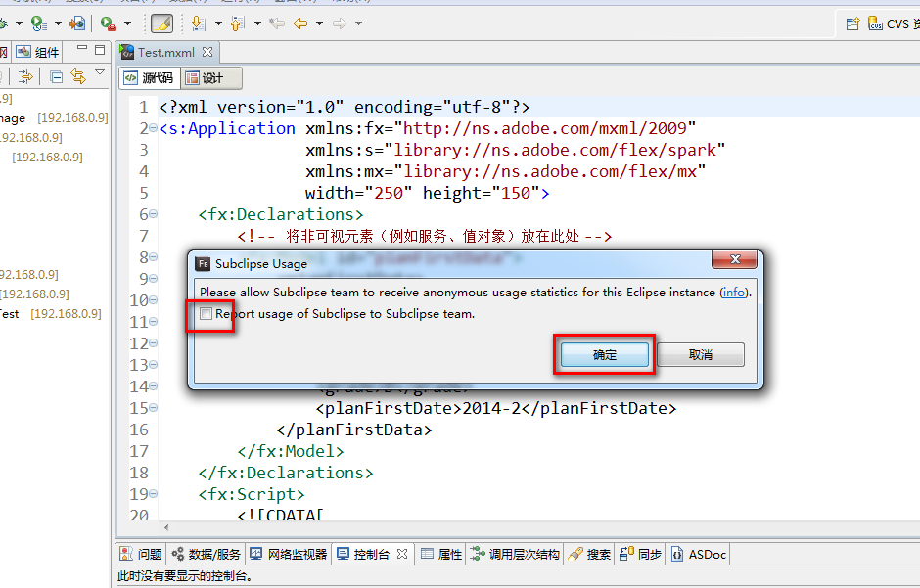Jump to Previous Annotation icon
The image size is (920, 588).
pos(237,23)
